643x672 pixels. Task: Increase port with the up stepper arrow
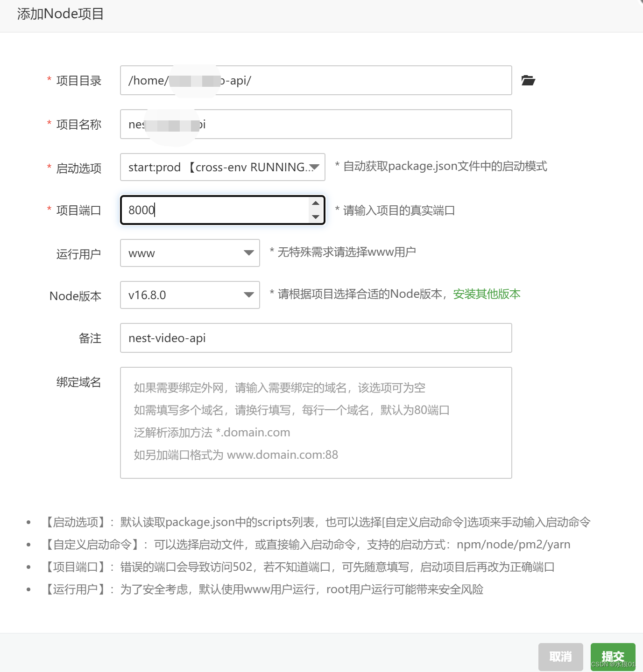coord(316,203)
